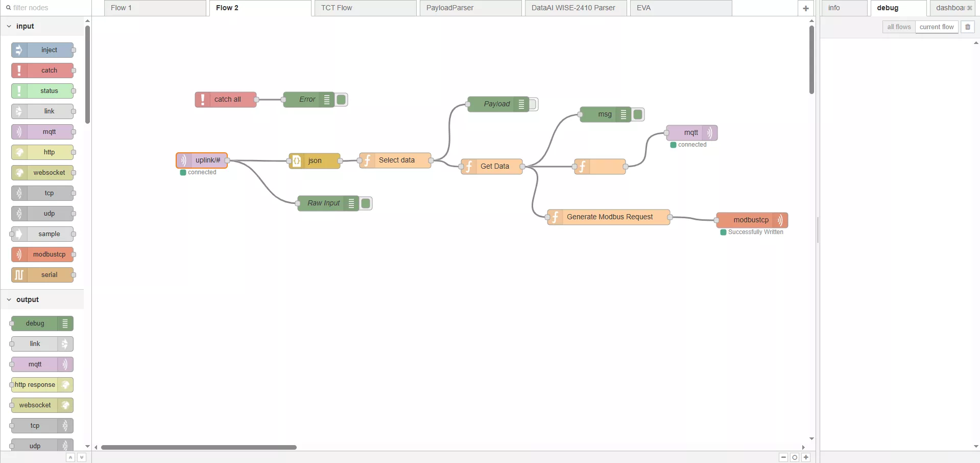This screenshot has height=463, width=980.
Task: Click the Error debug node on canvas
Action: click(x=308, y=100)
